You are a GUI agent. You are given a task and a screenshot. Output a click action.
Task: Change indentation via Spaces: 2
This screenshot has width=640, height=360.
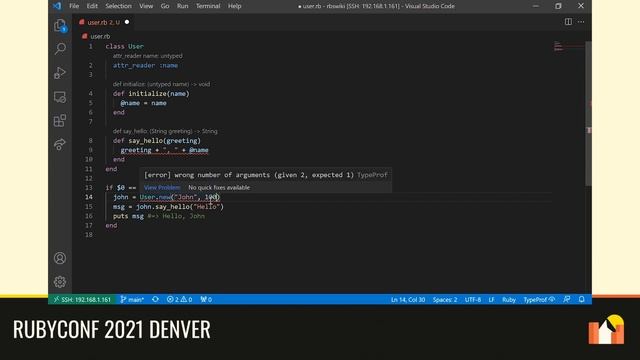point(445,300)
